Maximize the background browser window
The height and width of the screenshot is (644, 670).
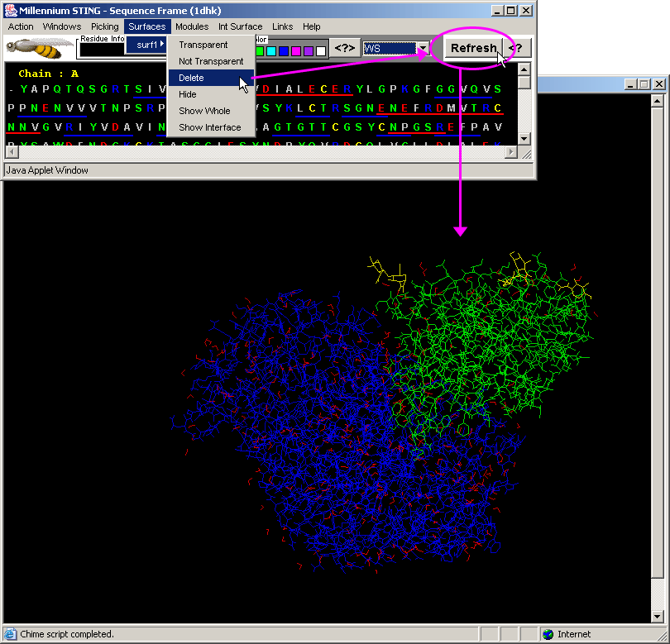644,84
